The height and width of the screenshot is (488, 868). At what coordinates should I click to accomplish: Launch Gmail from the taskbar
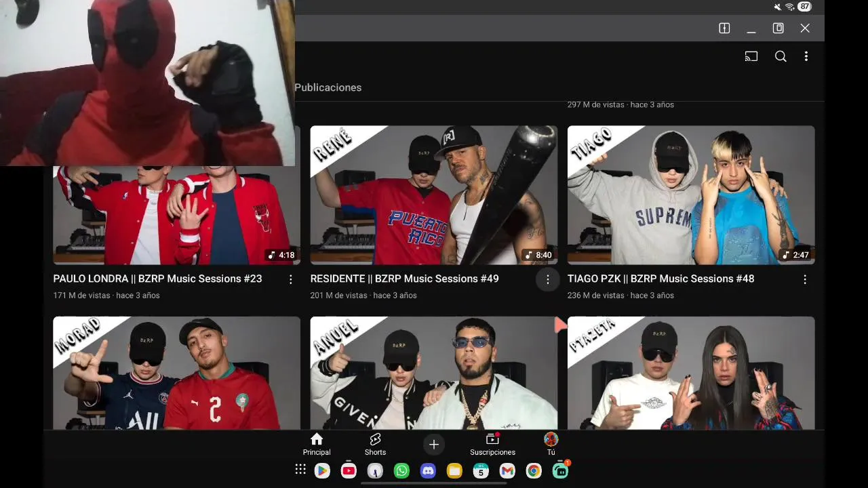click(507, 470)
